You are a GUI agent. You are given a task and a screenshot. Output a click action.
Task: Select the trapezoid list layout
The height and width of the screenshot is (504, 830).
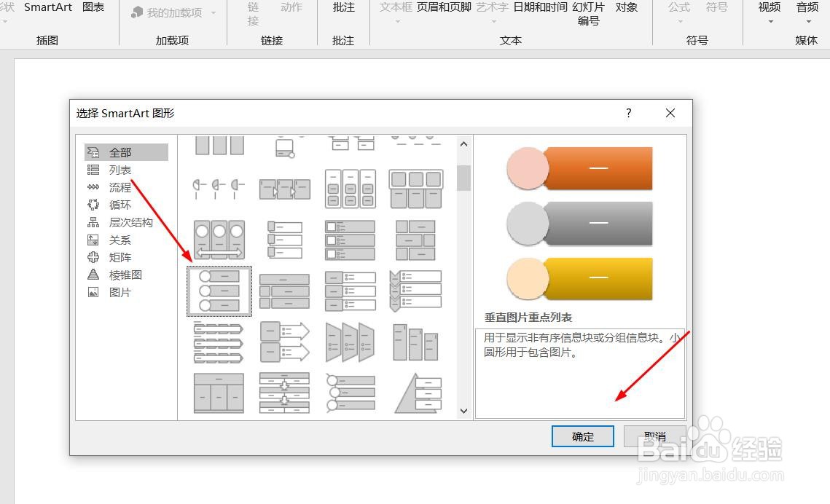[x=351, y=343]
